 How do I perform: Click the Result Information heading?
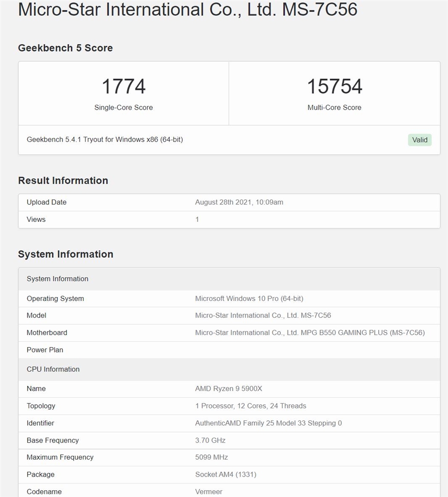click(x=63, y=181)
